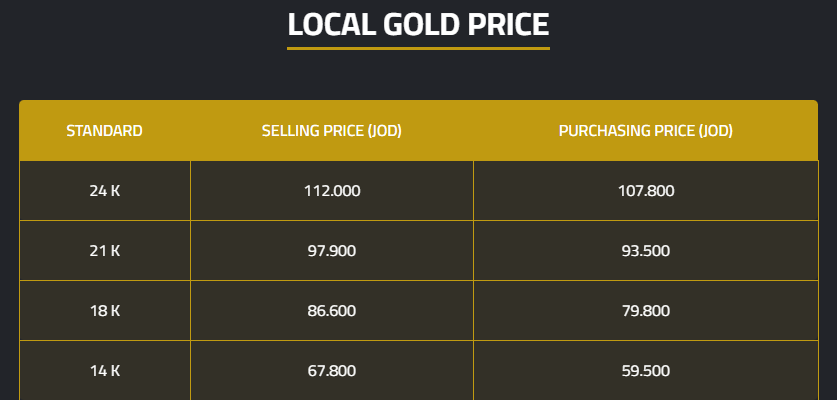The height and width of the screenshot is (400, 837).
Task: Click the Purchasing Price (JOD) header
Action: [645, 131]
